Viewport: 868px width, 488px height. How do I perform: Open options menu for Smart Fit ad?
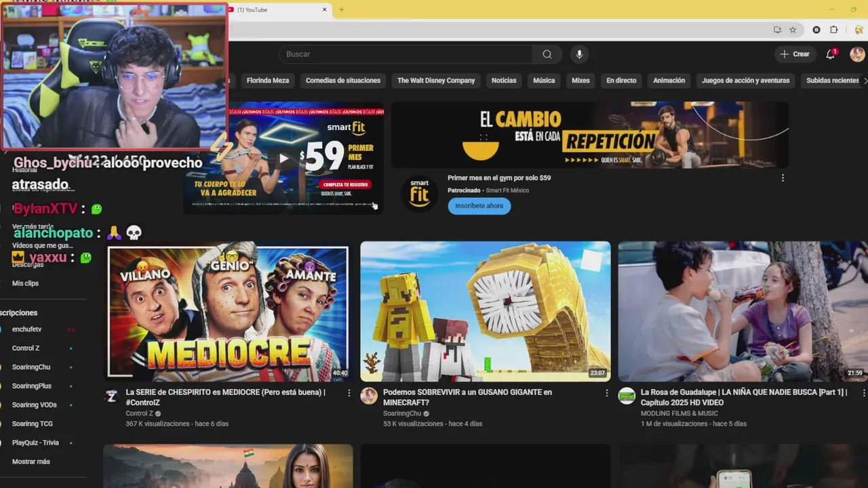(x=783, y=178)
